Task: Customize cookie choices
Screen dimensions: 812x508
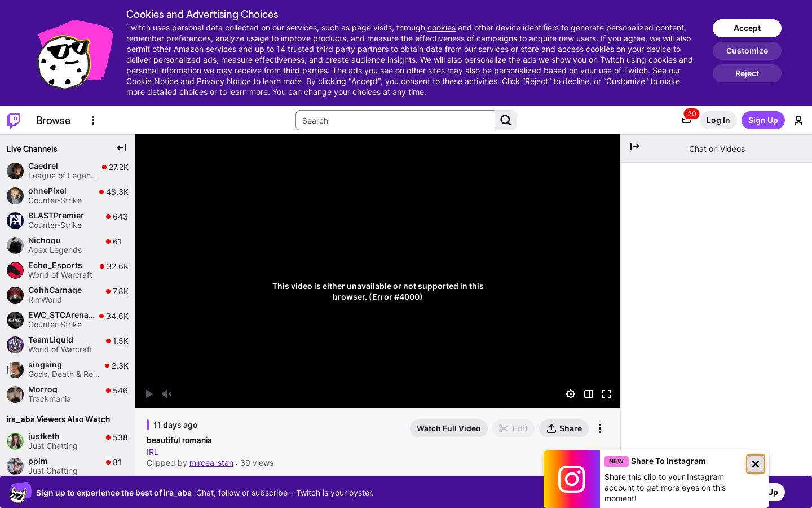Action: pyautogui.click(x=747, y=51)
